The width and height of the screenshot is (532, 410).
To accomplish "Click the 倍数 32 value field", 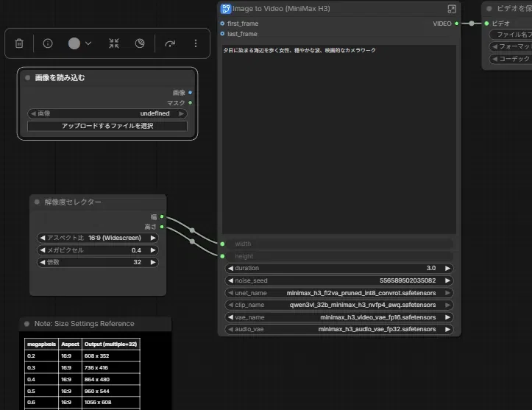I will 97,262.
